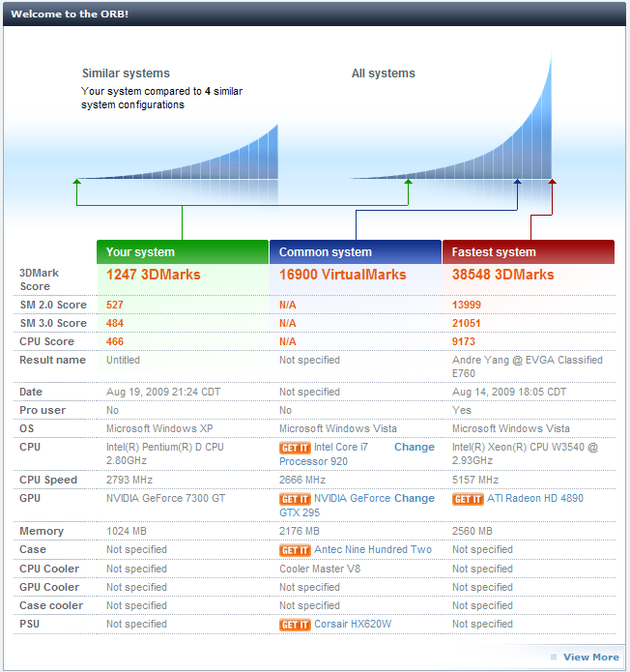Screen dimensions: 630x672
Task: Open Intel Core i7 Processor 920 link
Action: pyautogui.click(x=324, y=454)
